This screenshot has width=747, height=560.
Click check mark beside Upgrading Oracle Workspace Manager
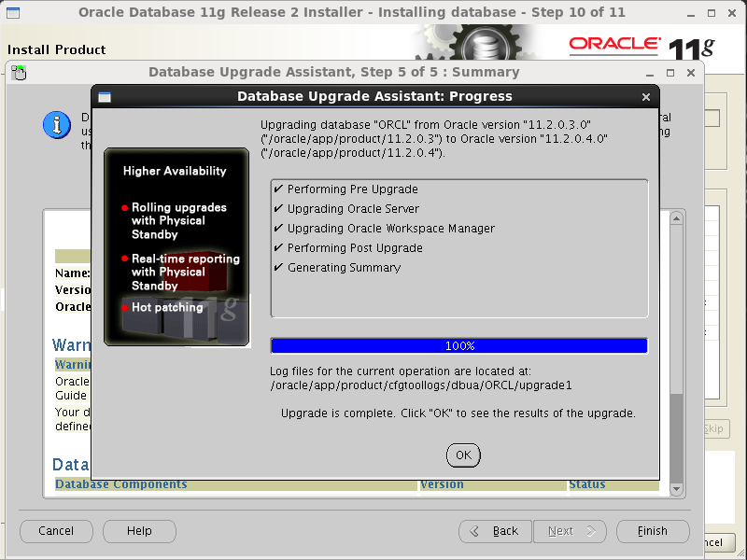pos(278,228)
